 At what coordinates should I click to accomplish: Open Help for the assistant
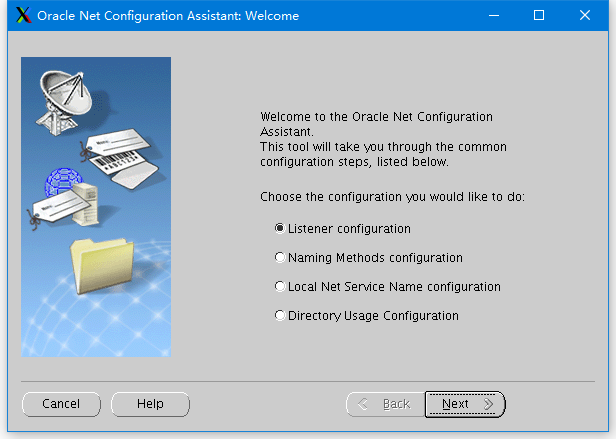[150, 404]
